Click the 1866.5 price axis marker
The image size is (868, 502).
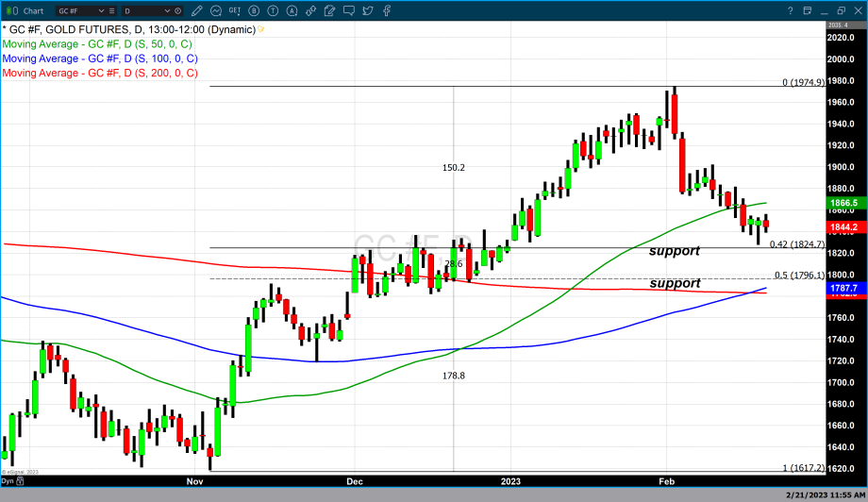pyautogui.click(x=843, y=203)
